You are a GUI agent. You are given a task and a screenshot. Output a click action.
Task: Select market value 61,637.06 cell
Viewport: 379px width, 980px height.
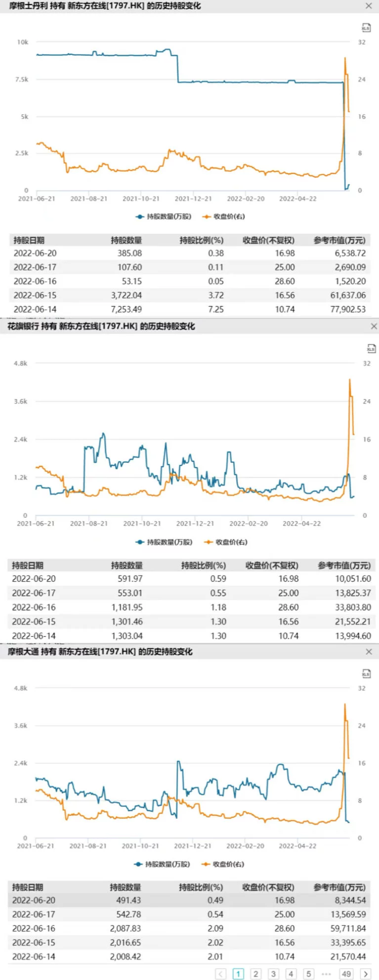coord(348,295)
